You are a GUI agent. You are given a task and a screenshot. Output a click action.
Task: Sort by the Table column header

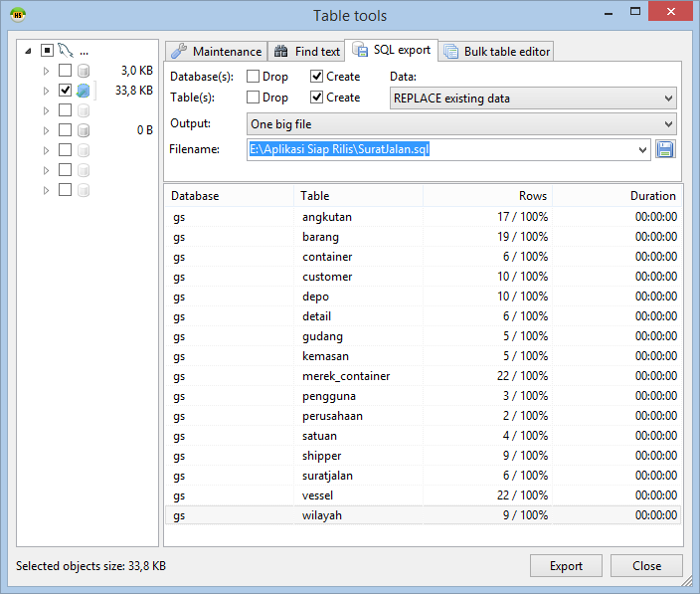359,196
